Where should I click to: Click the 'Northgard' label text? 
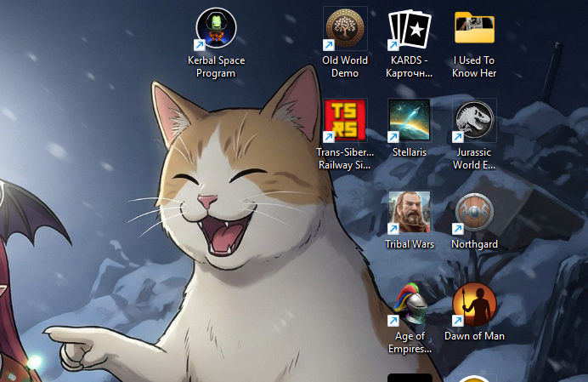click(474, 244)
